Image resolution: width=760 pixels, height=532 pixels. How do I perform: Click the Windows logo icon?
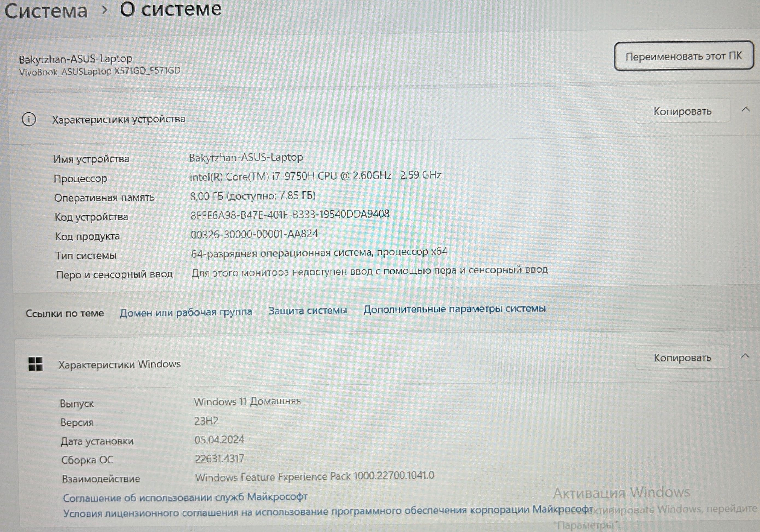pyautogui.click(x=36, y=364)
